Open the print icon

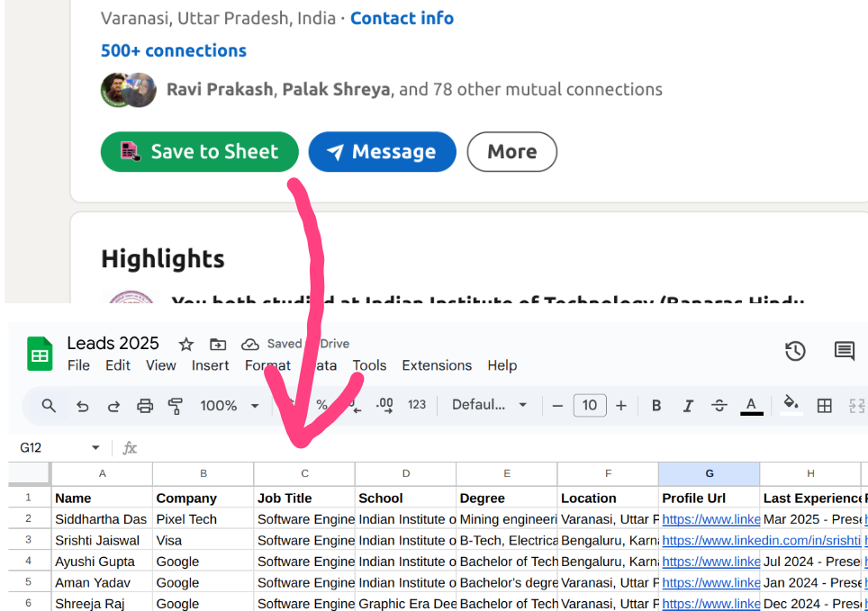pyautogui.click(x=144, y=406)
